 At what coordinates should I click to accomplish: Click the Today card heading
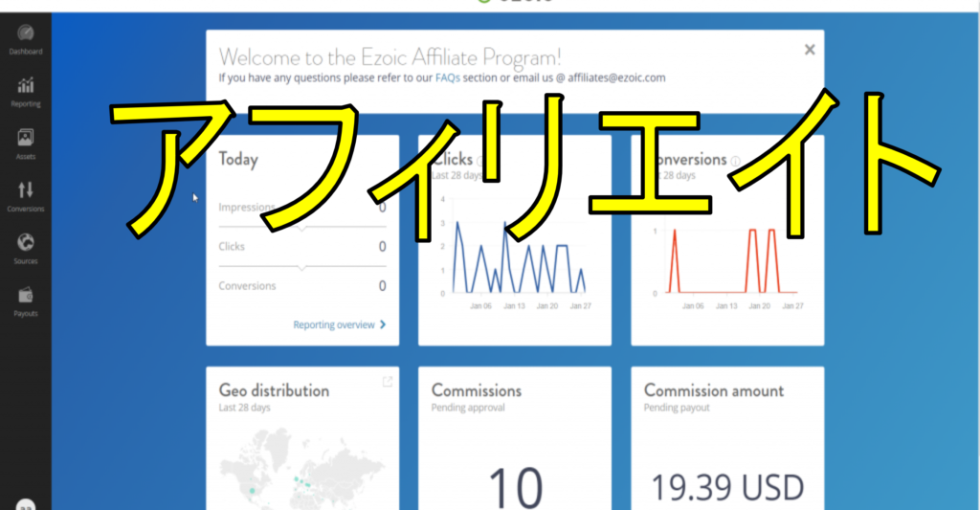(238, 160)
